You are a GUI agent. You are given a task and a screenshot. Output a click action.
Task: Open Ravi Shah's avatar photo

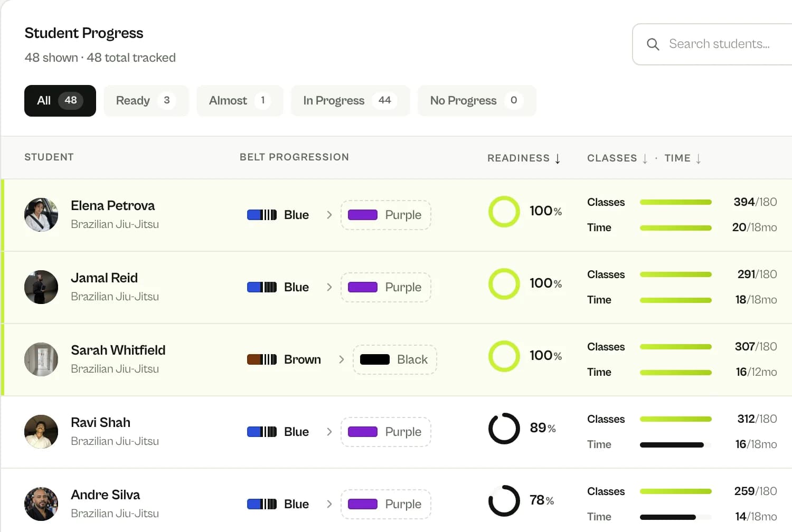coord(41,432)
